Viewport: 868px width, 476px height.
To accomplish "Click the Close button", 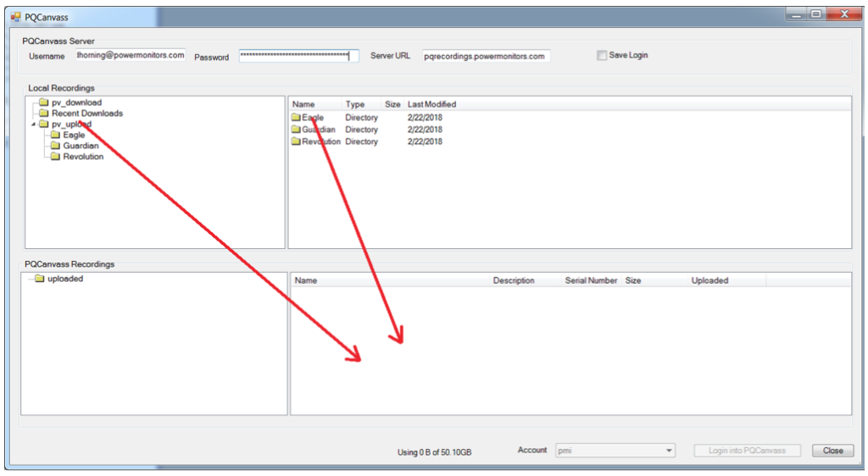I will (x=832, y=451).
